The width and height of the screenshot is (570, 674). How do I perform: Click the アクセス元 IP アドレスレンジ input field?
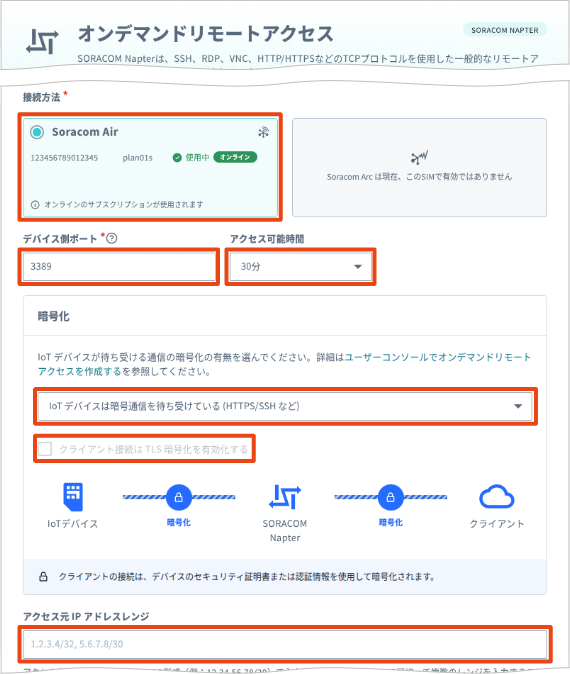point(285,644)
